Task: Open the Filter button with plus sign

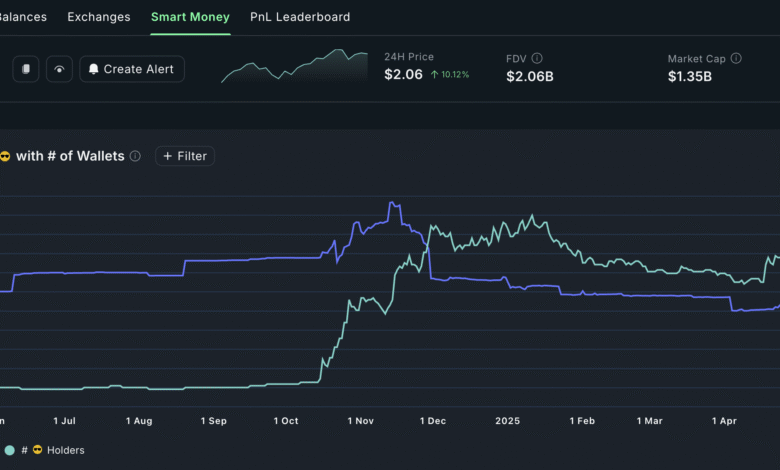Action: point(185,156)
